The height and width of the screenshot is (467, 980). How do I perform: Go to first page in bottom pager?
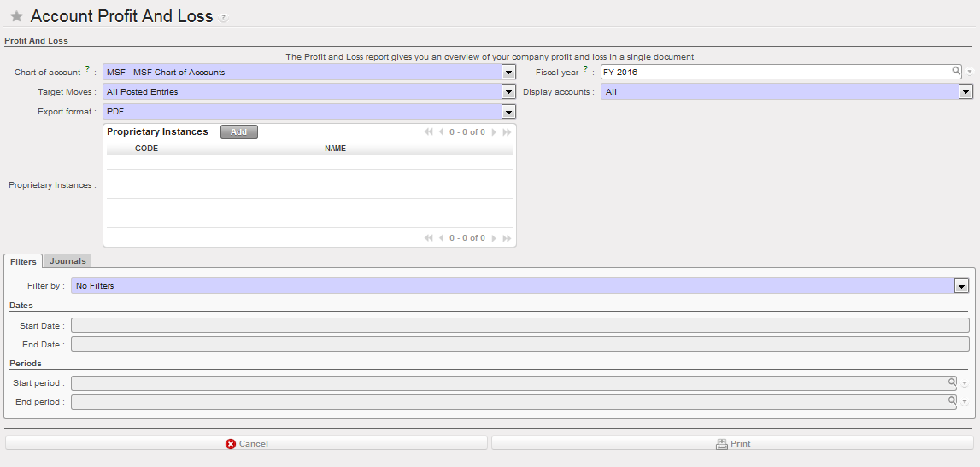429,238
